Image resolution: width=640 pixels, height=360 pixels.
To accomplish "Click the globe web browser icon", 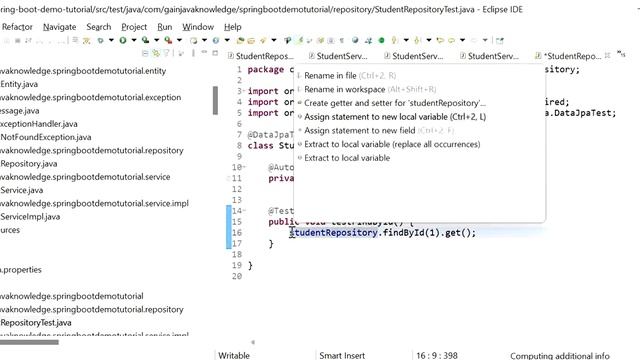I will [355, 40].
